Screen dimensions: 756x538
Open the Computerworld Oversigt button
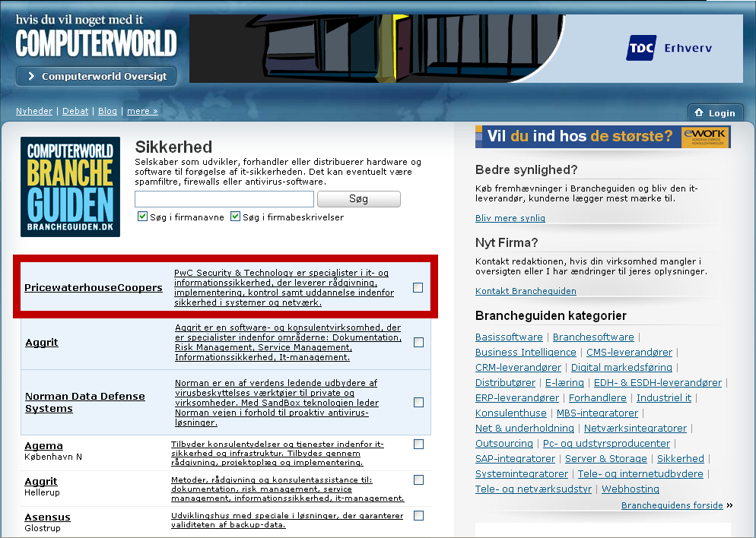(x=97, y=76)
